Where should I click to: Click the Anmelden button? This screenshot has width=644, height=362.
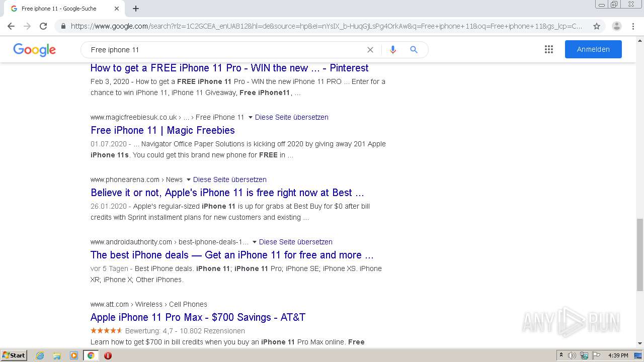click(593, 49)
